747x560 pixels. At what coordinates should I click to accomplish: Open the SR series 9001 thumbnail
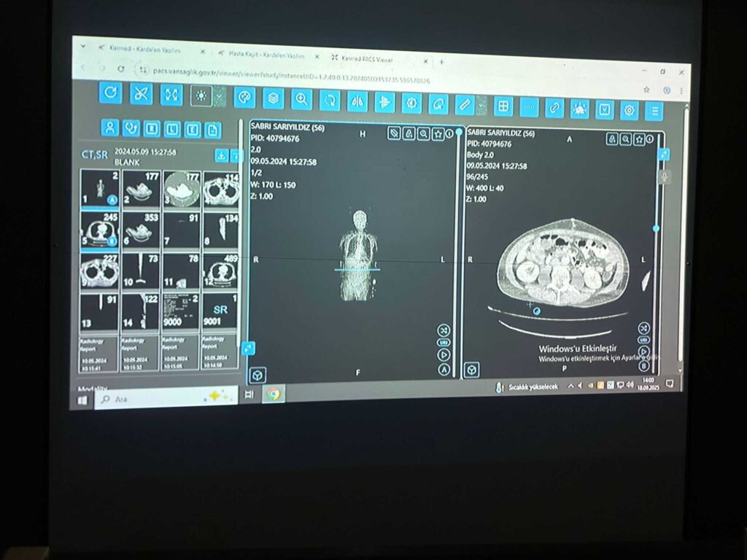(220, 310)
